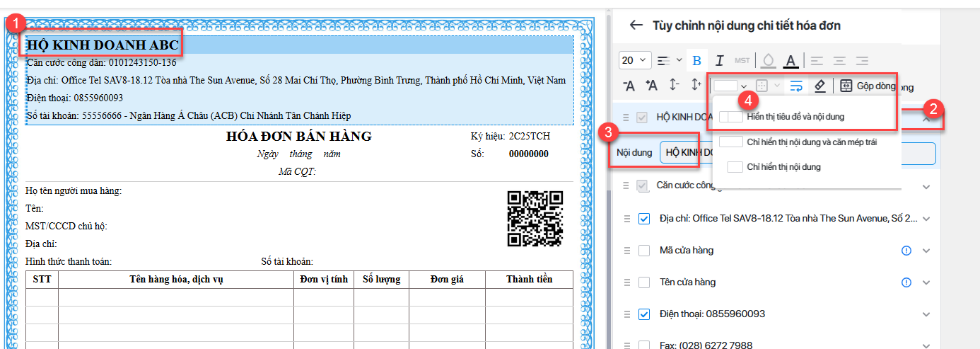Select Hiển thị tiêu đề và nội dung
The image size is (980, 349).
[x=795, y=117]
